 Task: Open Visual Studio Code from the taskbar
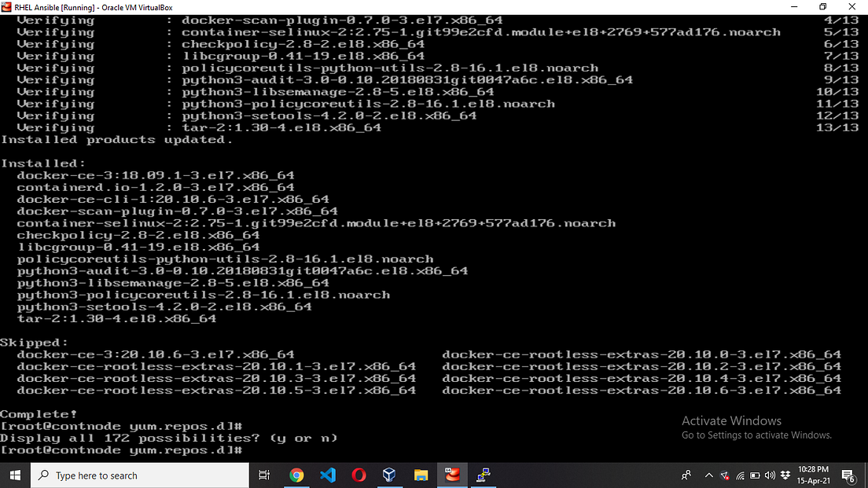coord(326,475)
